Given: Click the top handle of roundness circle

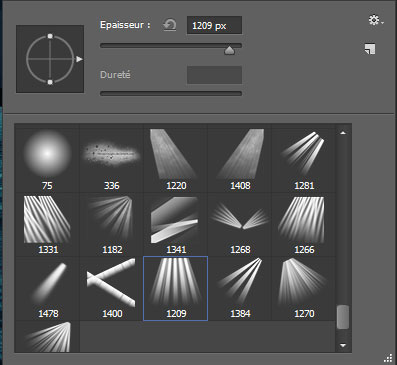Looking at the screenshot, I should click(50, 36).
